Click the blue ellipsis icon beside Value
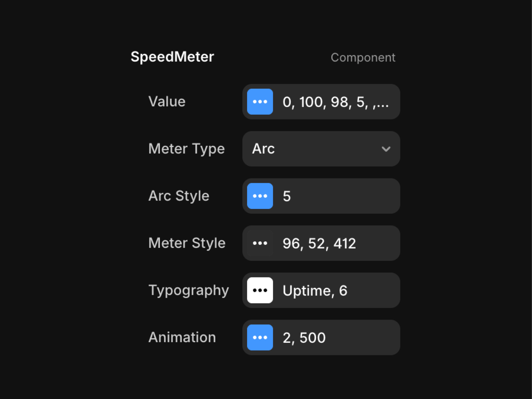 click(x=260, y=102)
